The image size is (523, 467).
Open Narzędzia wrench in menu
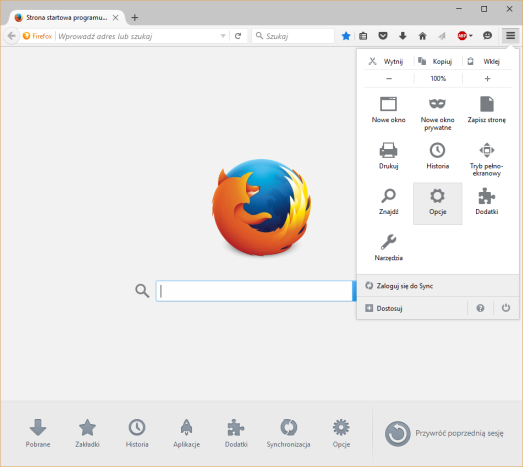pos(389,248)
